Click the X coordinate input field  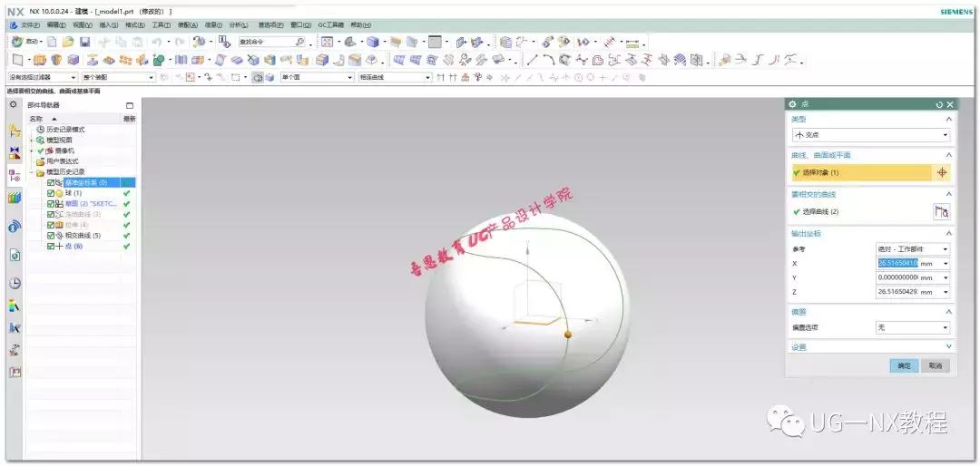click(897, 263)
